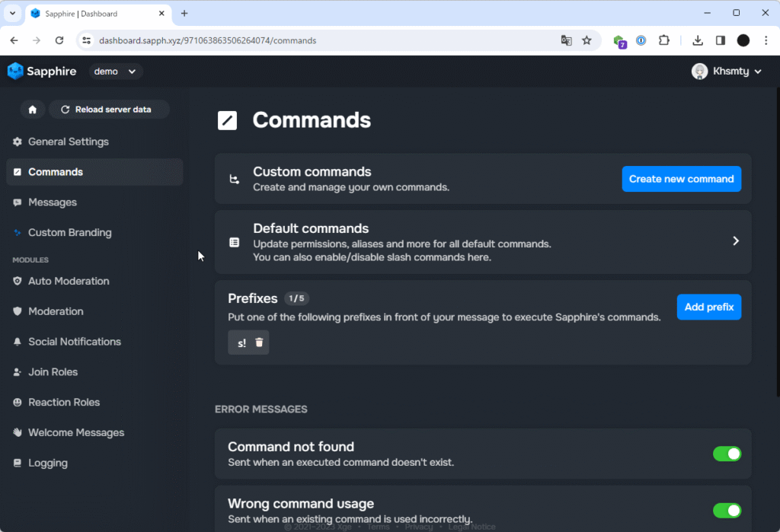Screen dimensions: 780x532
Task: Click the ERROR MESSAGES section label
Action: pos(261,409)
